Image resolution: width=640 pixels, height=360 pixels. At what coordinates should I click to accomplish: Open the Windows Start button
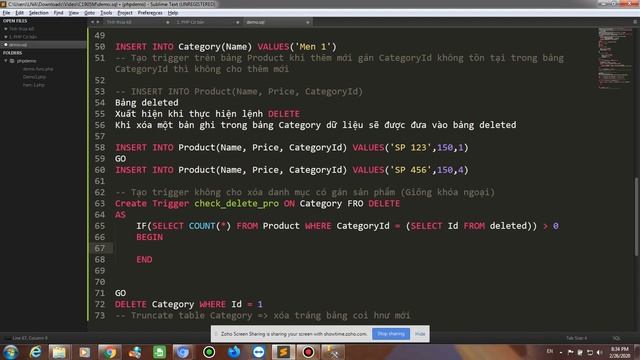click(x=11, y=352)
